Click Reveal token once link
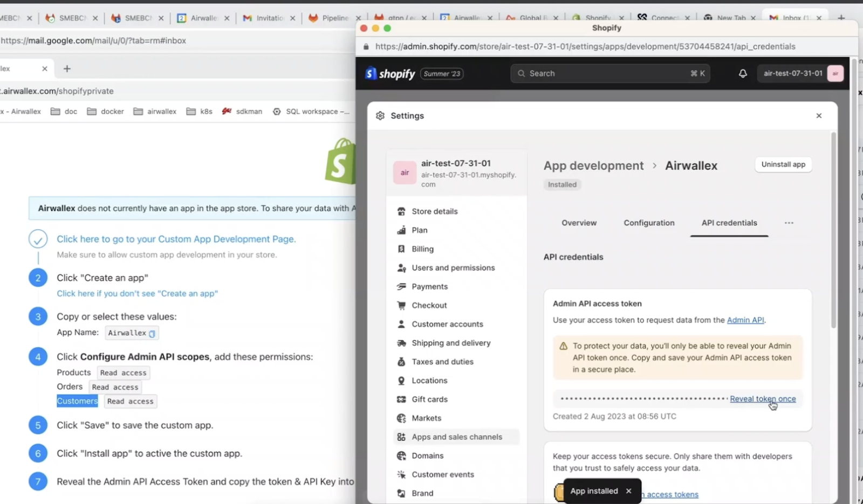The width and height of the screenshot is (863, 504). point(762,399)
